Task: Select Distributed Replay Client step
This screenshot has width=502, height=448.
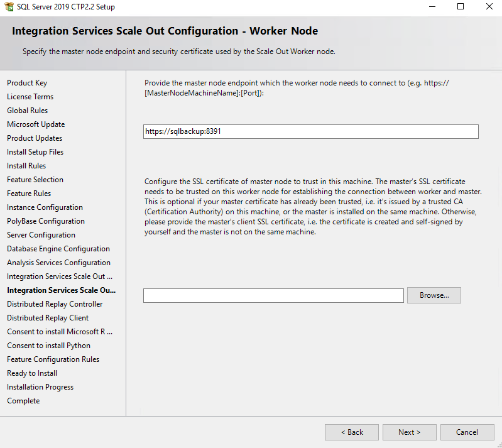Action: coord(48,318)
